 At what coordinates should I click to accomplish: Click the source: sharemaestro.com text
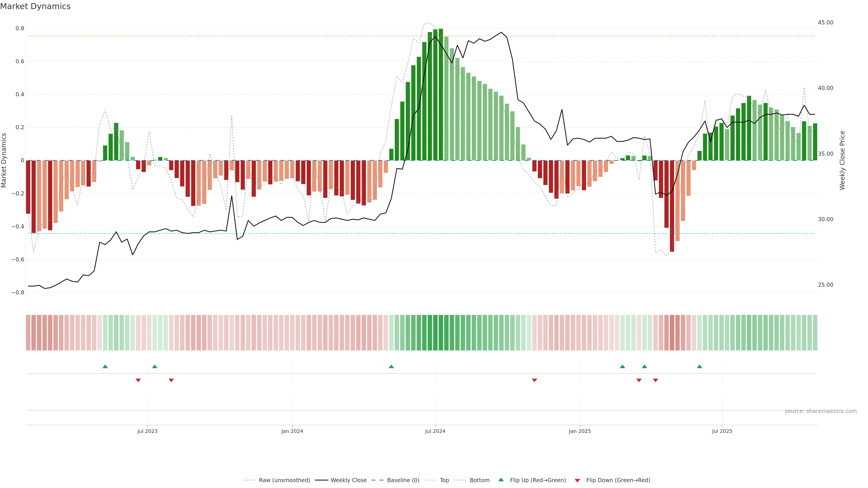821,411
